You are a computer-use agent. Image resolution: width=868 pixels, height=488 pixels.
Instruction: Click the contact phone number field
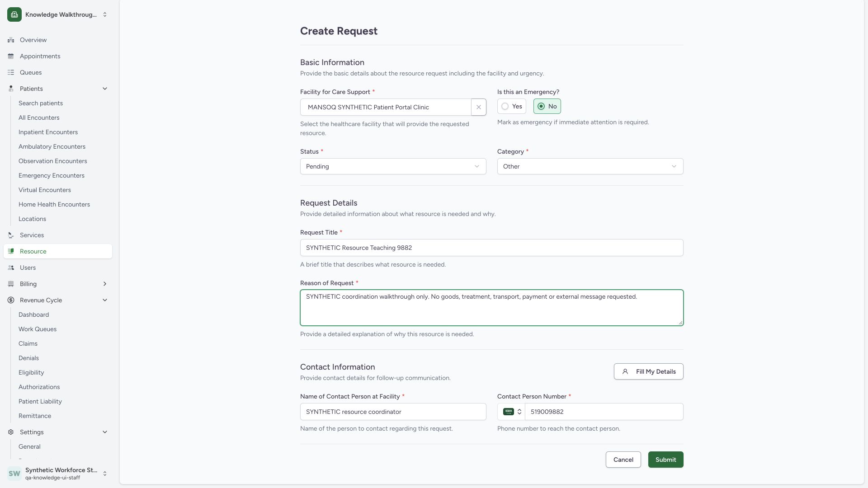pos(604,412)
